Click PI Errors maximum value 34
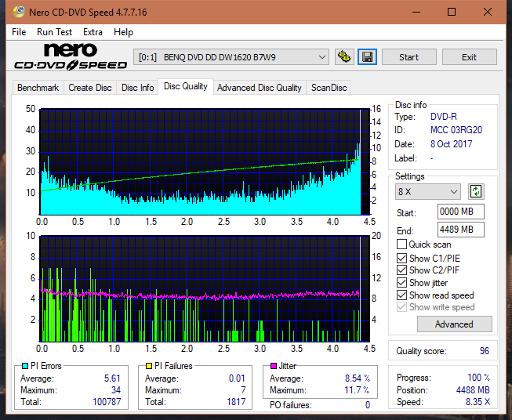The image size is (512, 420). coord(116,390)
